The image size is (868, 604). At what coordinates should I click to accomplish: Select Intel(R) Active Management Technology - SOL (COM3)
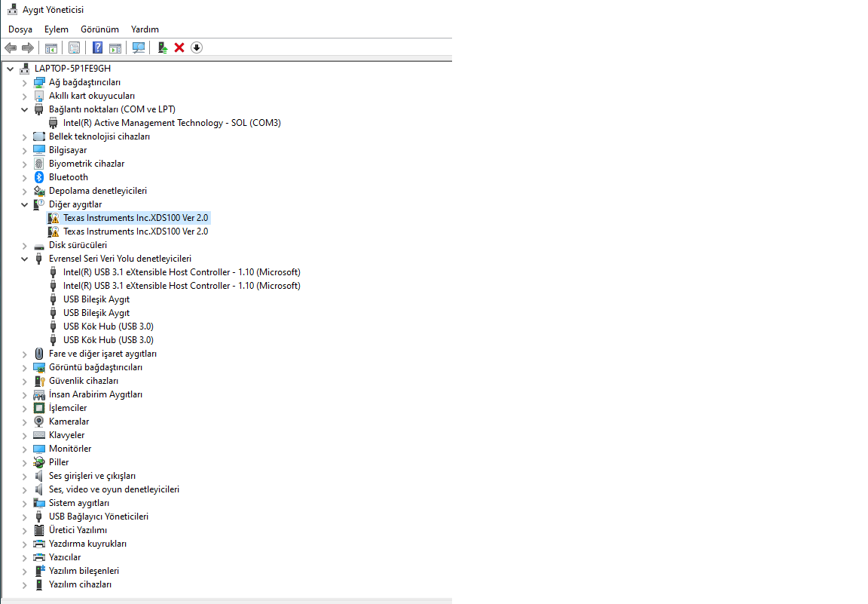[x=172, y=123]
